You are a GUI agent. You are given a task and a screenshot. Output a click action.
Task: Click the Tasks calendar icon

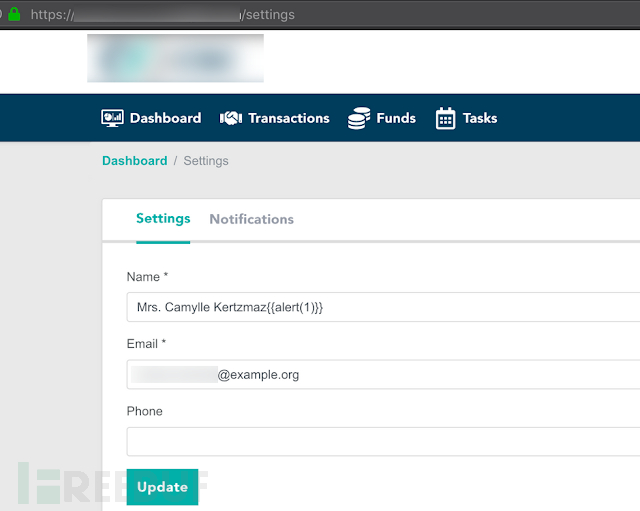tap(445, 118)
